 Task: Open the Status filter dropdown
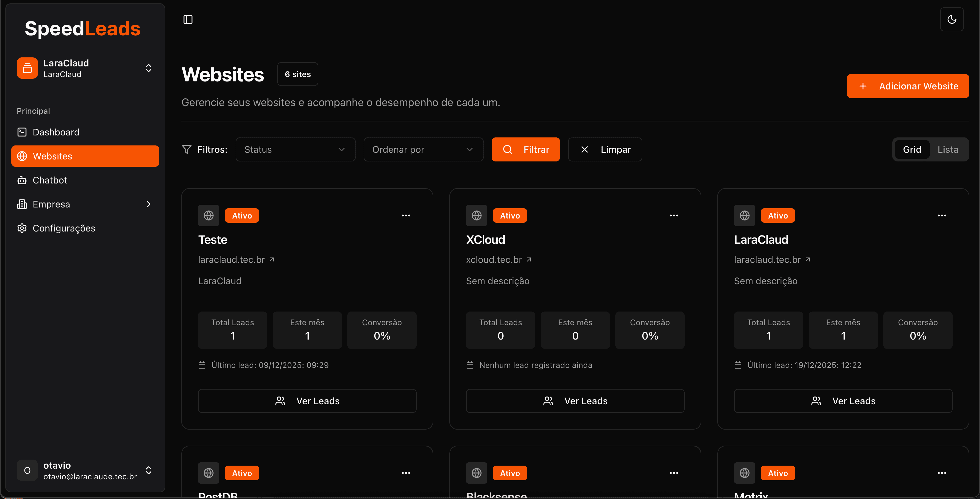pos(295,149)
